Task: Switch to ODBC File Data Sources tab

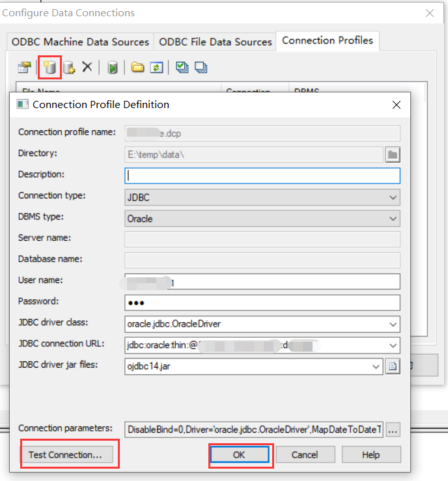Action: point(215,42)
